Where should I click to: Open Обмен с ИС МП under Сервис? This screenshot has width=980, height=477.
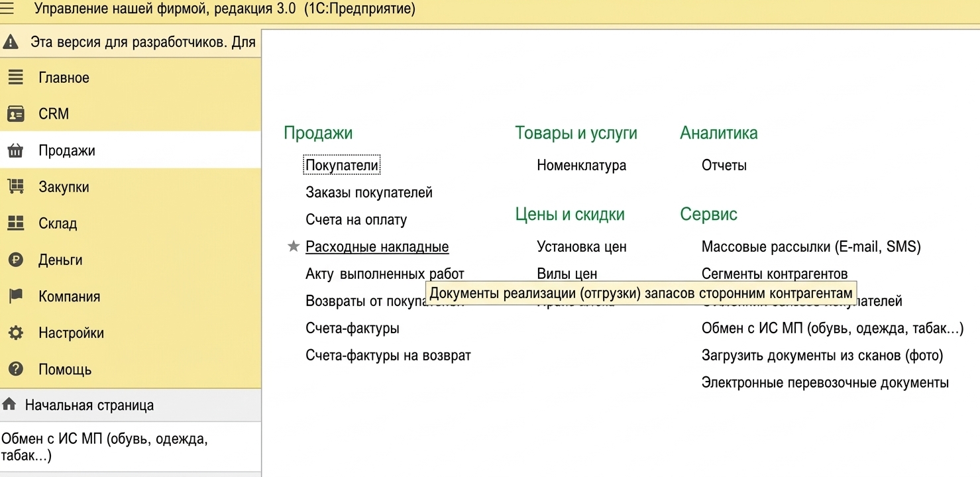point(832,328)
